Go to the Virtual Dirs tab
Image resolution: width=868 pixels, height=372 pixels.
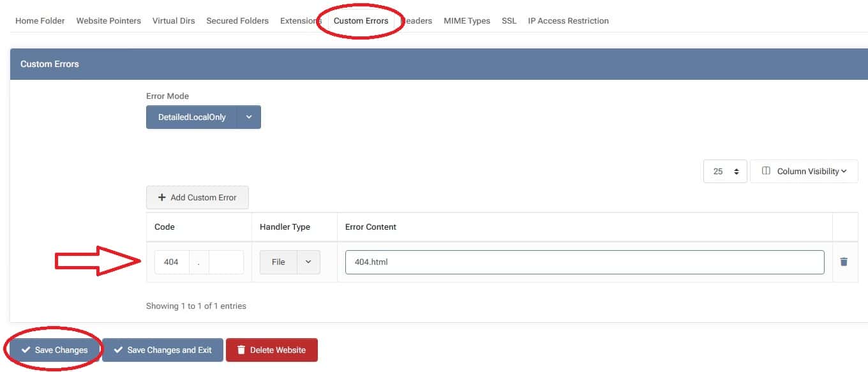click(174, 20)
